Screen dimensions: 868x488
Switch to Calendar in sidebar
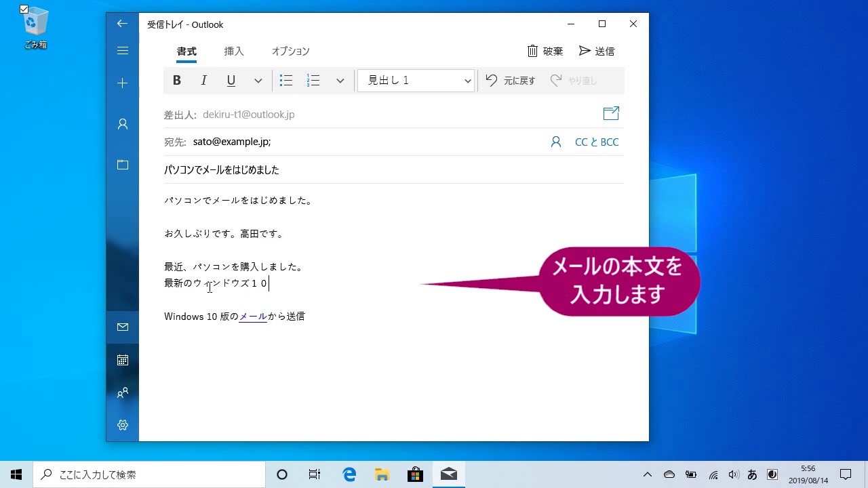tap(122, 360)
